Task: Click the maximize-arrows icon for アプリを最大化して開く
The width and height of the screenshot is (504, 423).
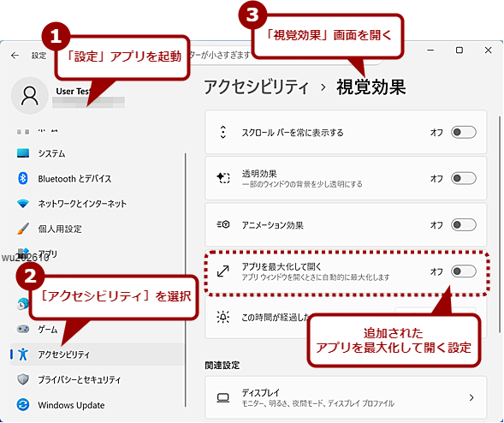Action: (223, 271)
